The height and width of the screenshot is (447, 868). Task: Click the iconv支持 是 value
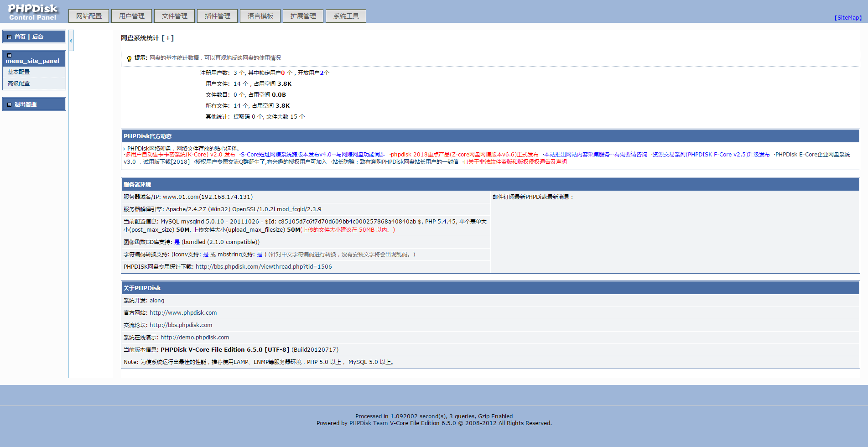206,255
